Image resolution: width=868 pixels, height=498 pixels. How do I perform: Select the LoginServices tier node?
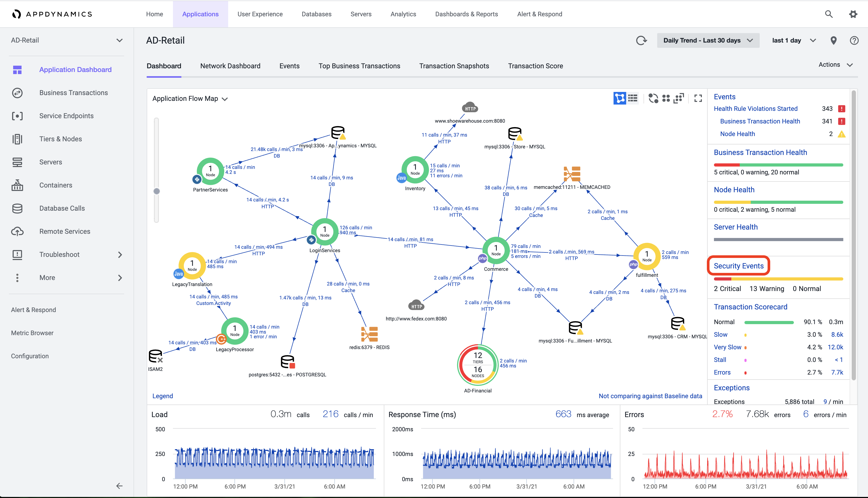pos(325,232)
